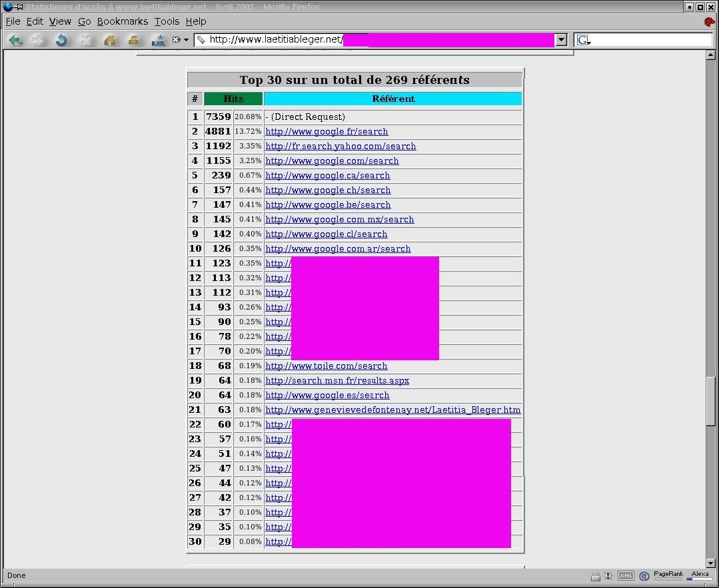Click the 'Done' status bar text

click(17, 575)
